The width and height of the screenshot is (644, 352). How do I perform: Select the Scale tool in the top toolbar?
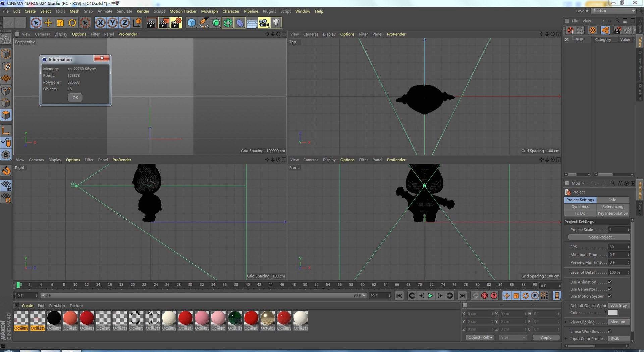(x=60, y=23)
